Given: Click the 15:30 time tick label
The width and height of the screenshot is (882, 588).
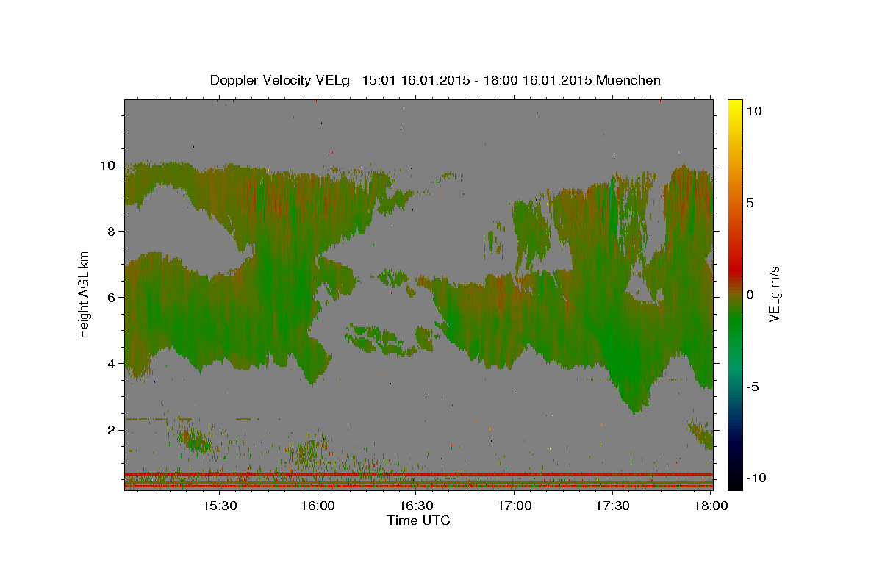Looking at the screenshot, I should (219, 506).
